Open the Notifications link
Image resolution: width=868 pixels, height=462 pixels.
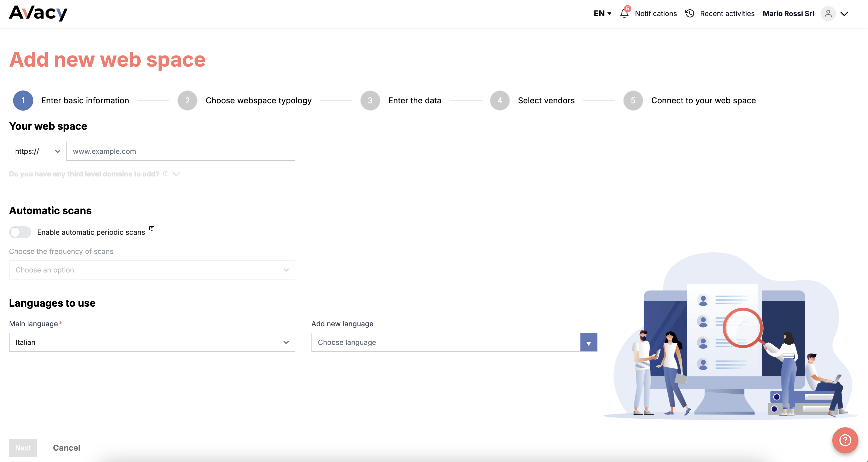(656, 14)
